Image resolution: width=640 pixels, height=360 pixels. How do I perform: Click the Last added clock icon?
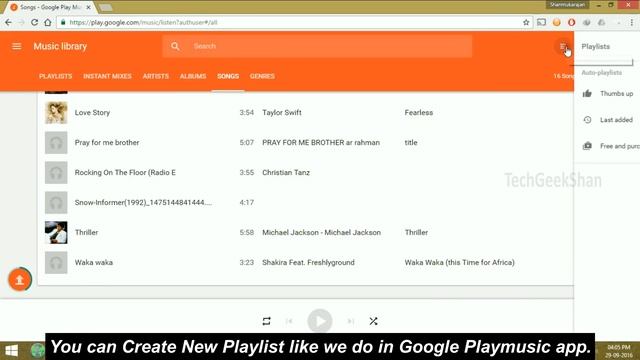(x=587, y=120)
